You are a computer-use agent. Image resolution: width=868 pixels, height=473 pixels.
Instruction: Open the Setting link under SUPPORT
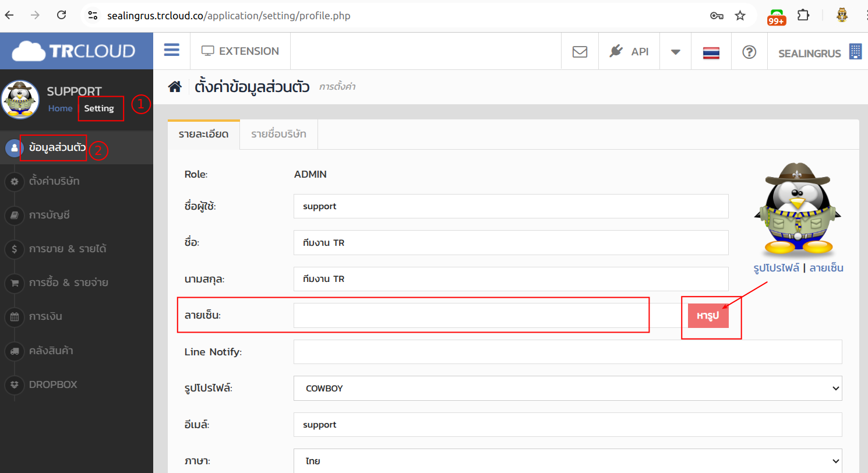[x=99, y=108]
